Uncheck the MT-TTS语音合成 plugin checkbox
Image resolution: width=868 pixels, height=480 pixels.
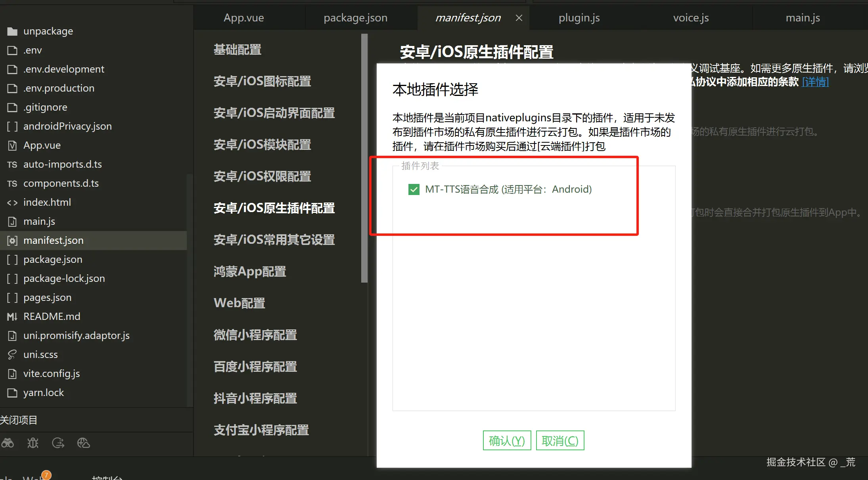414,189
